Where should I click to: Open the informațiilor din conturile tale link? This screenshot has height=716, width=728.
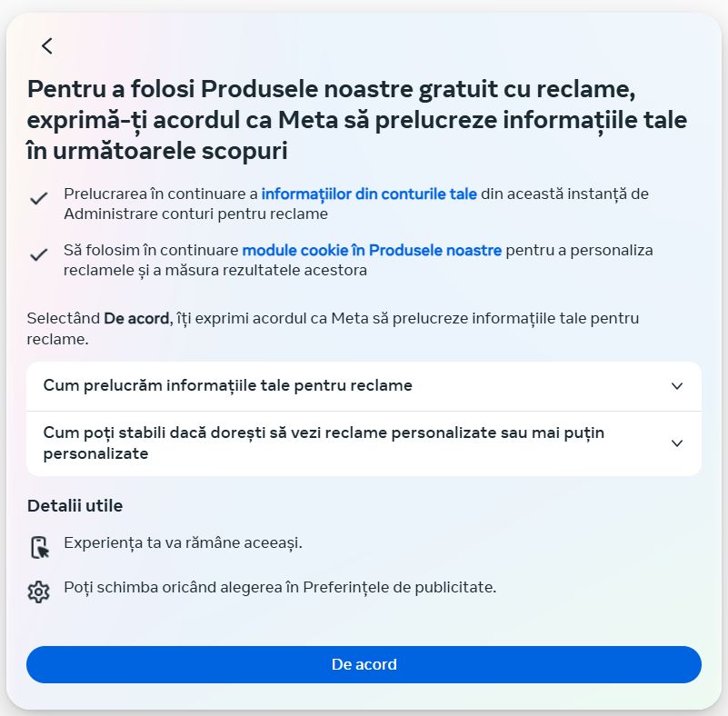click(368, 194)
